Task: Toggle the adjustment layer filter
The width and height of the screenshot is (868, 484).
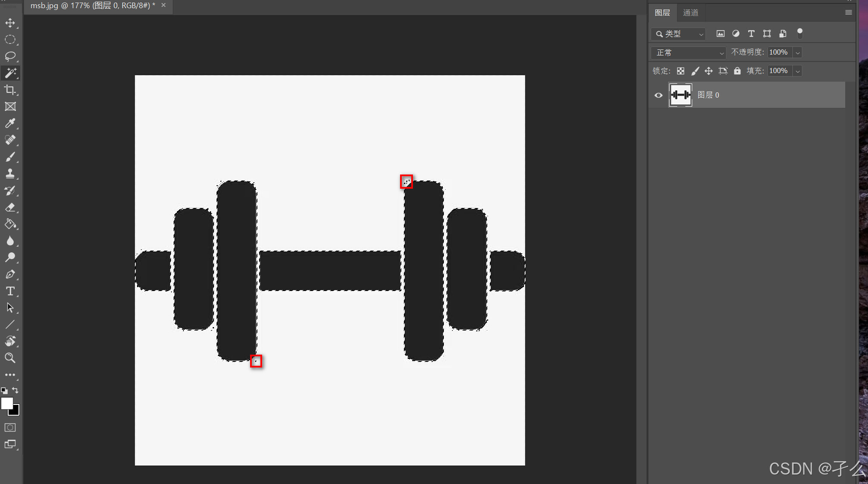Action: pyautogui.click(x=736, y=34)
